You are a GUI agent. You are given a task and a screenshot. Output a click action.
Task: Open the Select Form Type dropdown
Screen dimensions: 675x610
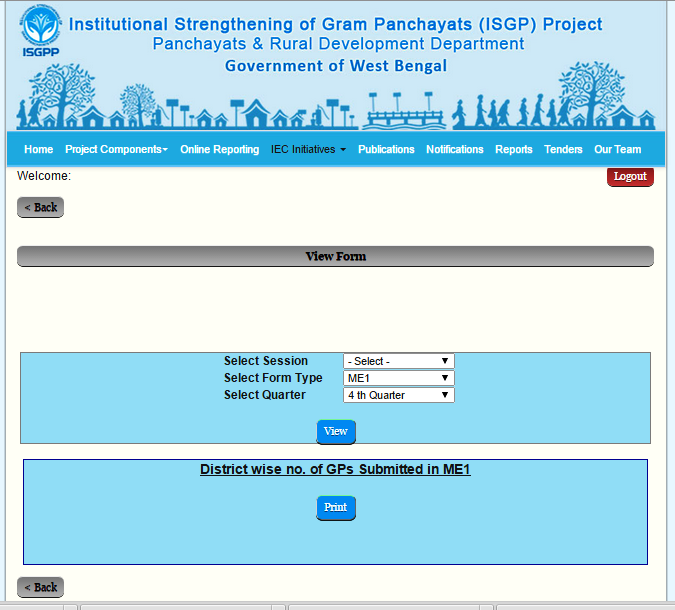click(x=399, y=378)
